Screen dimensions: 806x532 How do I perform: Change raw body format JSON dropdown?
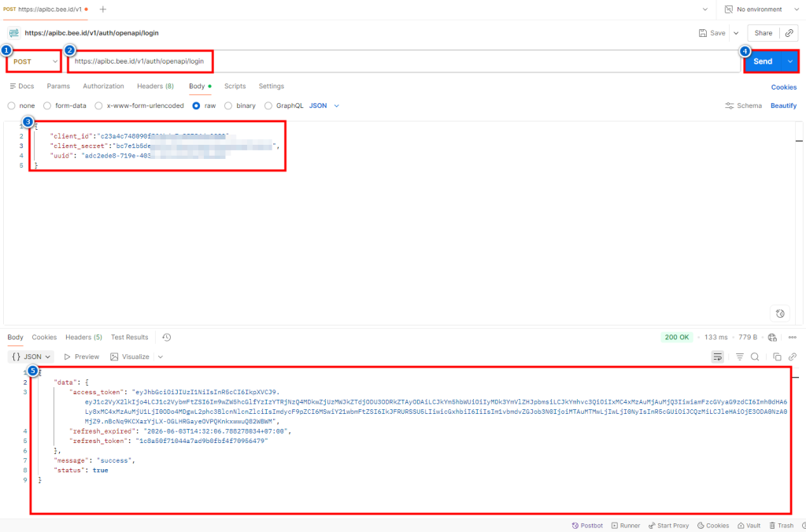coord(324,105)
